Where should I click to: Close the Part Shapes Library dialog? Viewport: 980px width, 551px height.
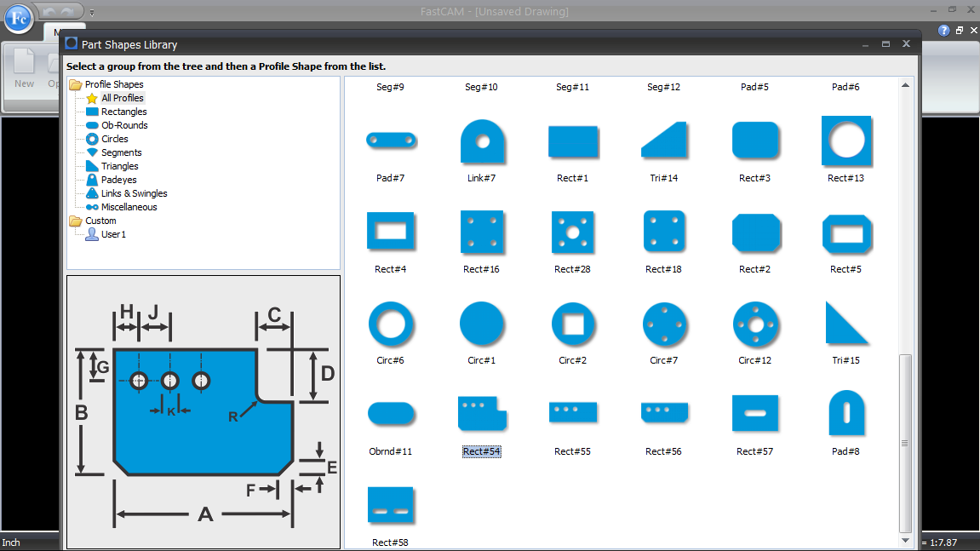coord(906,43)
